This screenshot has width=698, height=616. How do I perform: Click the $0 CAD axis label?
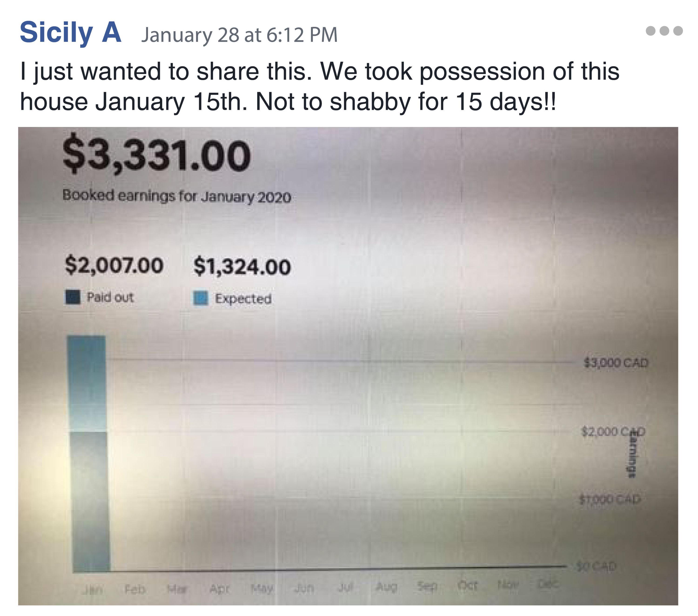click(x=596, y=566)
